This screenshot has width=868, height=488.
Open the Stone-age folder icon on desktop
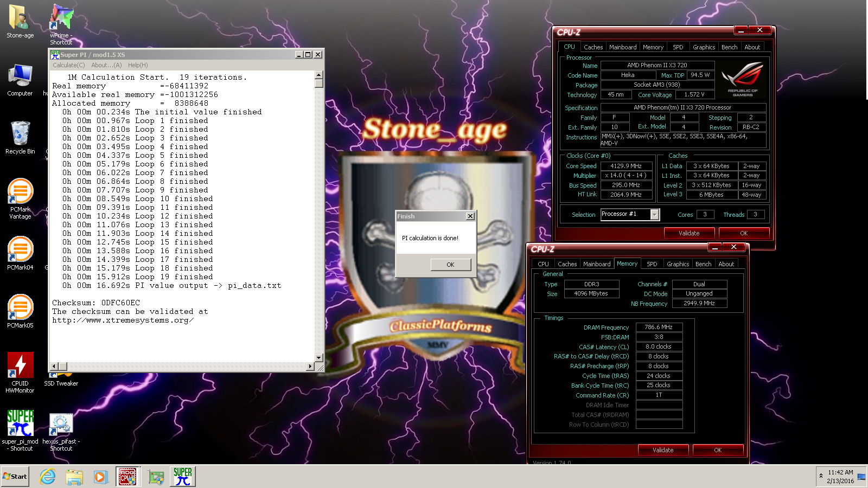[x=20, y=22]
